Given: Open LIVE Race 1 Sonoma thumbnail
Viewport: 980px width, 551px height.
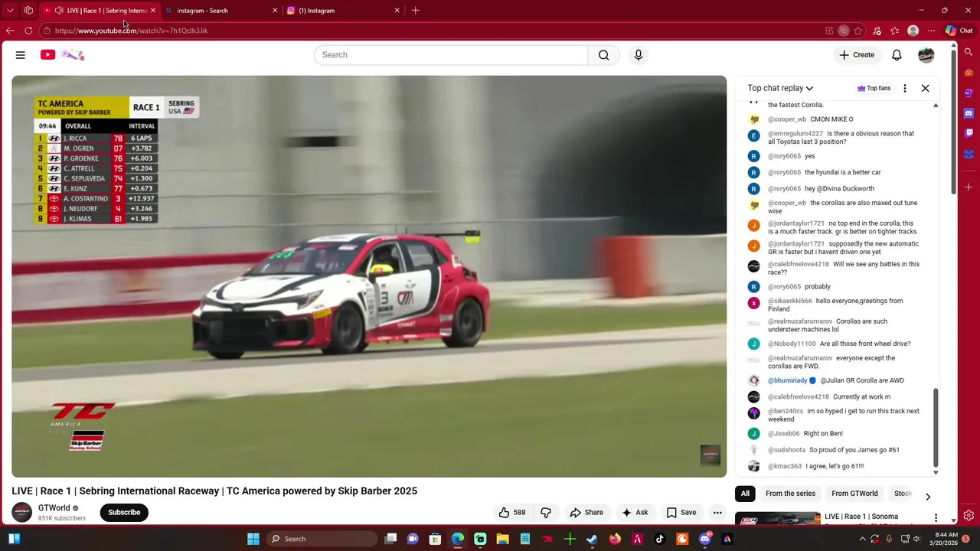Looking at the screenshot, I should coord(778,519).
